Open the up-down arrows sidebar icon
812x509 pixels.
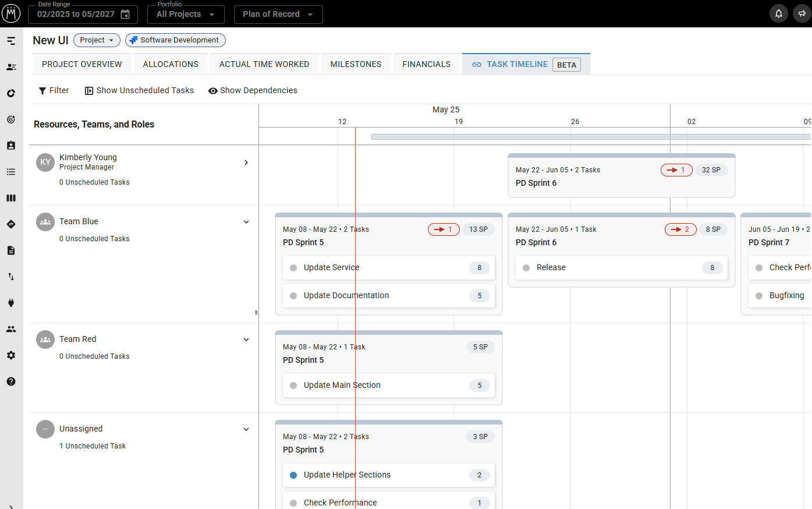click(x=11, y=277)
